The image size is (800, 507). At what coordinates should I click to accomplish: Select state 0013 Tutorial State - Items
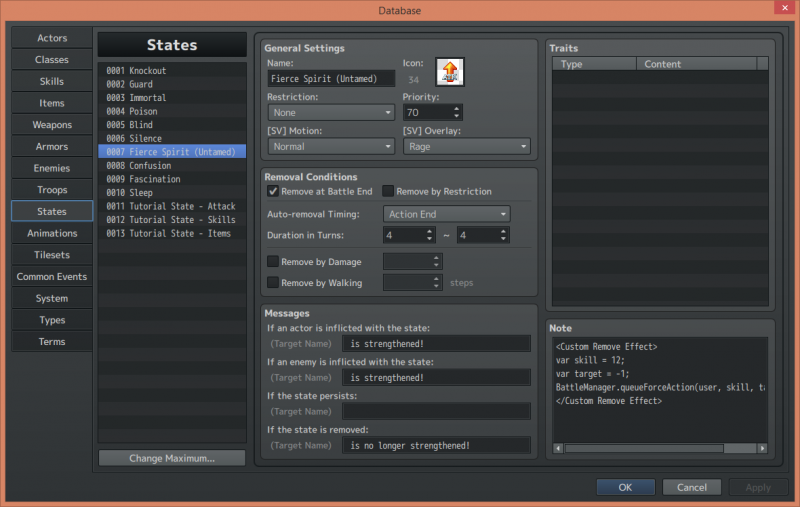point(172,233)
